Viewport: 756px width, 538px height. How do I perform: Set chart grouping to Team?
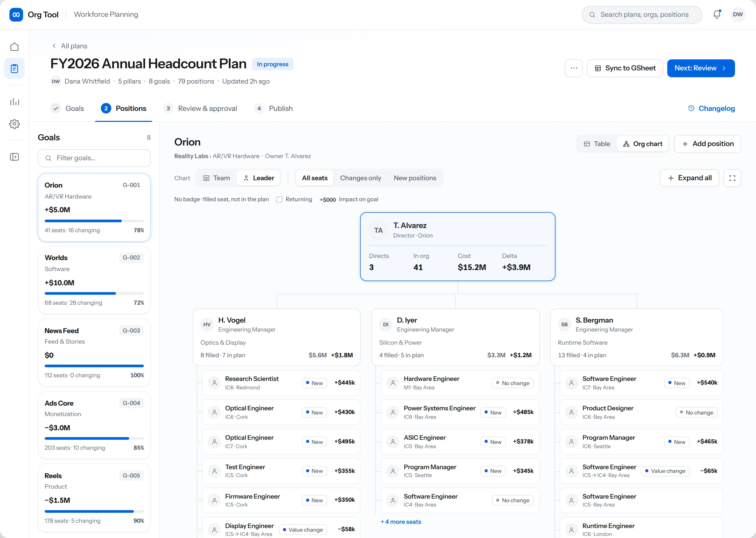tap(217, 178)
